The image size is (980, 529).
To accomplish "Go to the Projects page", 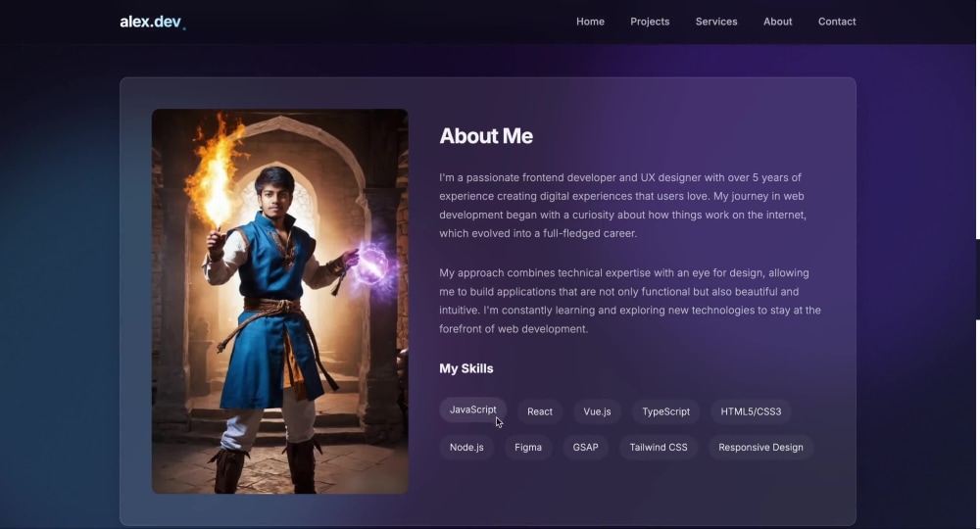I will (x=650, y=22).
